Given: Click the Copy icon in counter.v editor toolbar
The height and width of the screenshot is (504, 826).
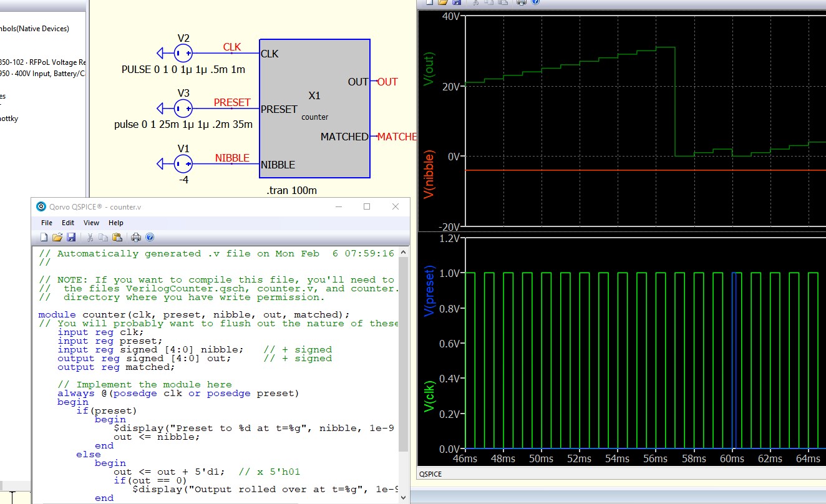Looking at the screenshot, I should pos(103,237).
